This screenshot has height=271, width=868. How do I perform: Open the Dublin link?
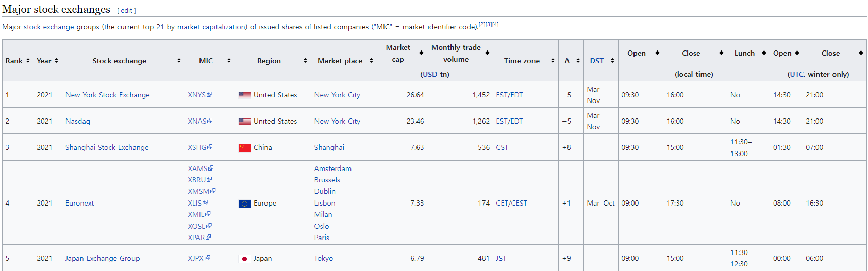coord(325,191)
